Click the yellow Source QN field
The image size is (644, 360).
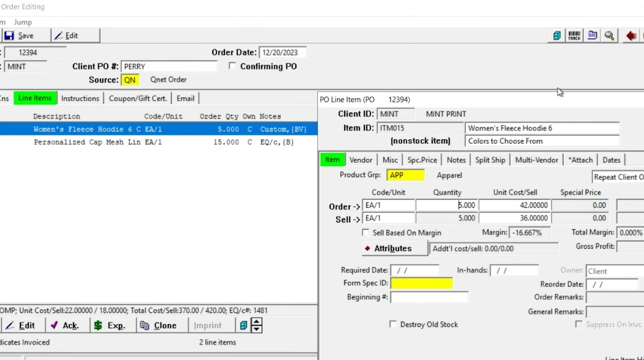[x=130, y=80]
